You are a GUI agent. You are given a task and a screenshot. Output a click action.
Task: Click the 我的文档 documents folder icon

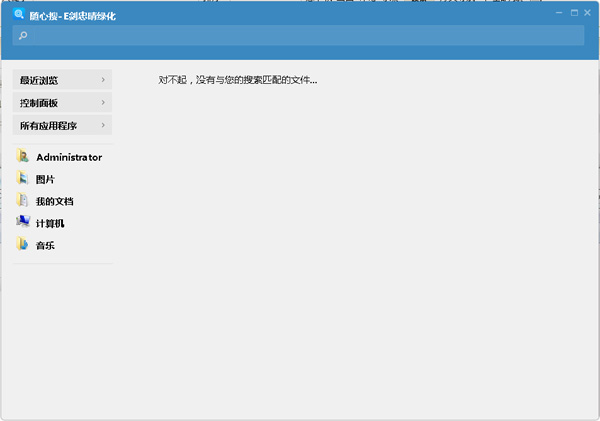click(x=23, y=200)
